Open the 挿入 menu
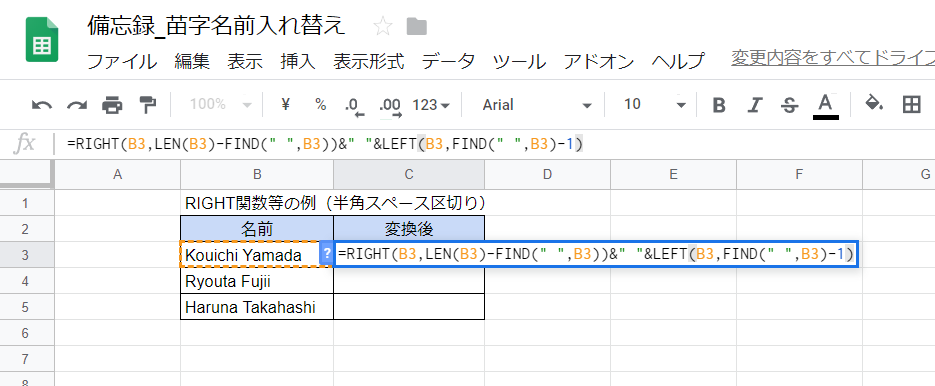The height and width of the screenshot is (386, 935). (x=298, y=61)
